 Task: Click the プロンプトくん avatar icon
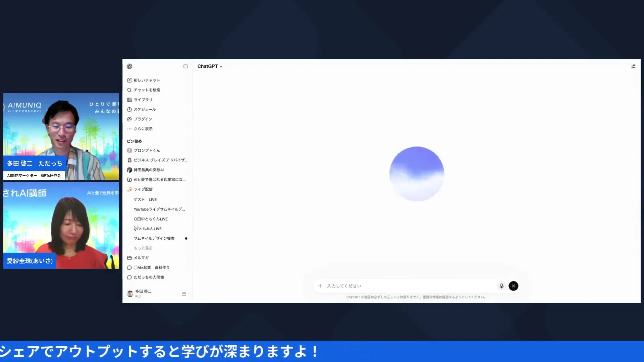(x=129, y=150)
